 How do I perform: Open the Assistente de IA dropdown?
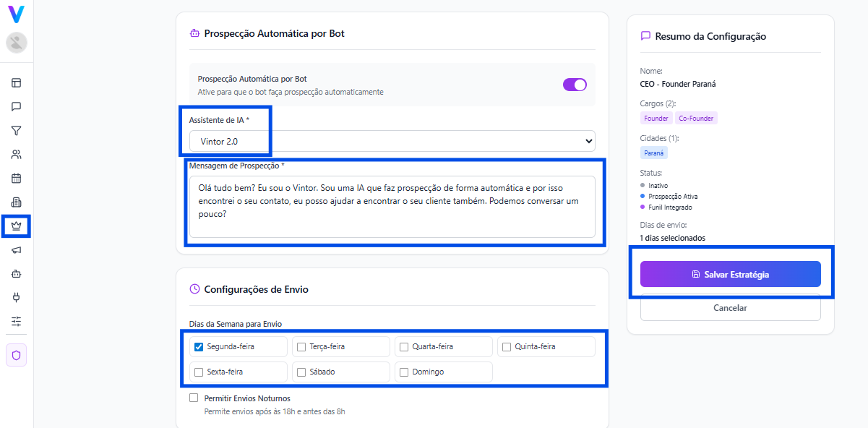(x=392, y=141)
